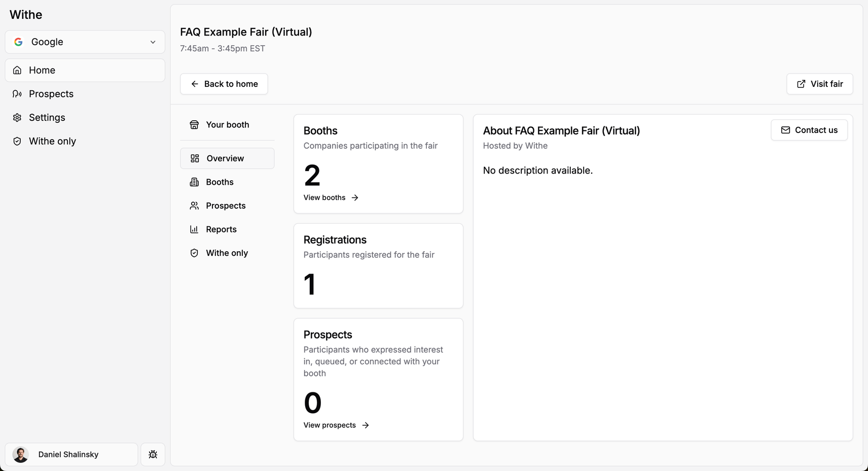
Task: Click Daniel Shalinsky's avatar photo
Action: [x=21, y=455]
